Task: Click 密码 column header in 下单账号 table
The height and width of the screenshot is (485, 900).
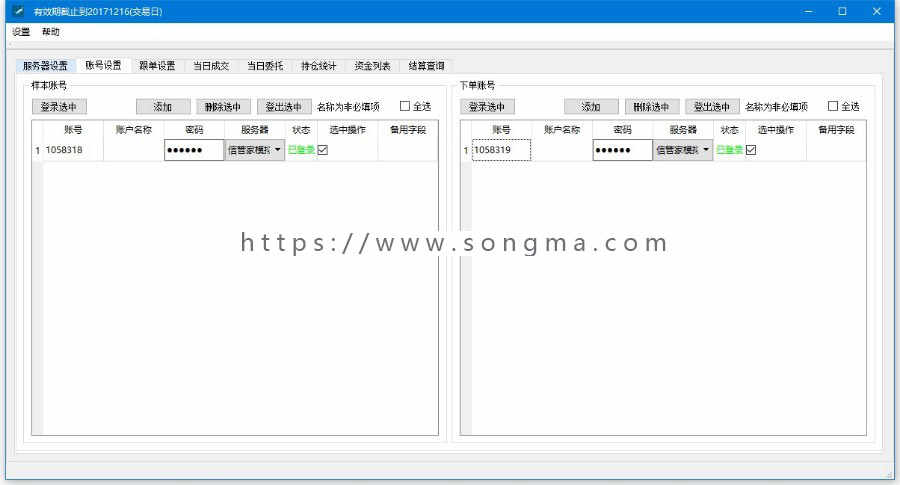Action: 622,130
